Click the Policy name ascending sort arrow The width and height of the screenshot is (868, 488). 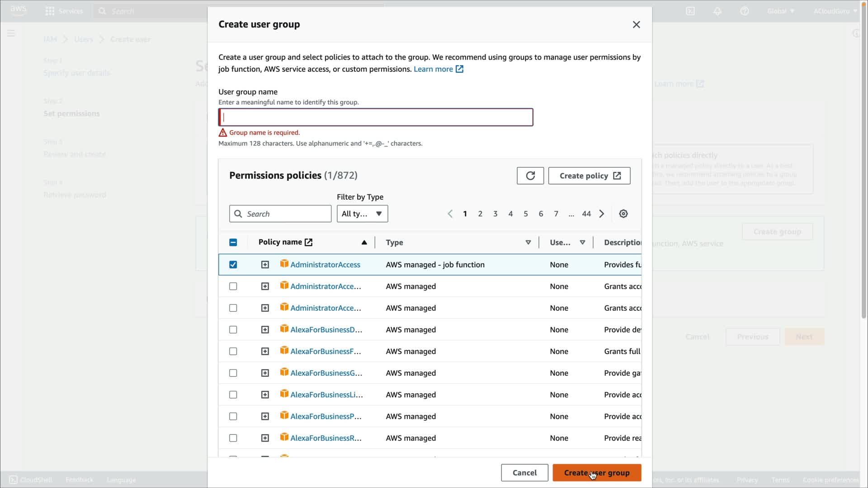point(364,243)
